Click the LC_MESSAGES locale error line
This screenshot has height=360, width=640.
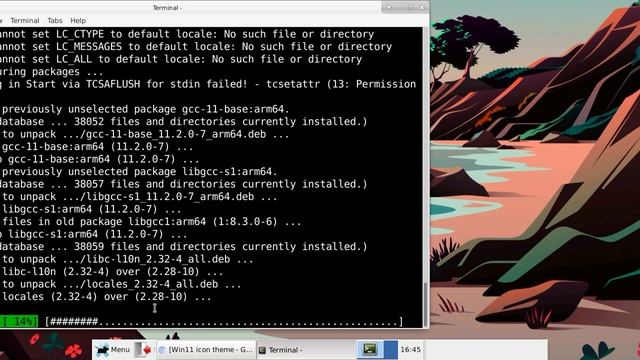point(196,47)
